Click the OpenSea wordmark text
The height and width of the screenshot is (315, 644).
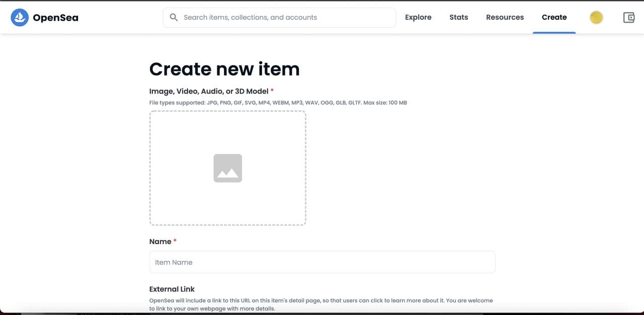[x=55, y=18]
